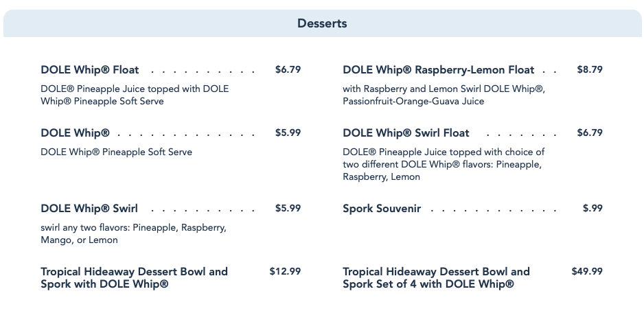Image resolution: width=644 pixels, height=322 pixels.
Task: Select the $.99 Spork Souvenir price
Action: 593,208
